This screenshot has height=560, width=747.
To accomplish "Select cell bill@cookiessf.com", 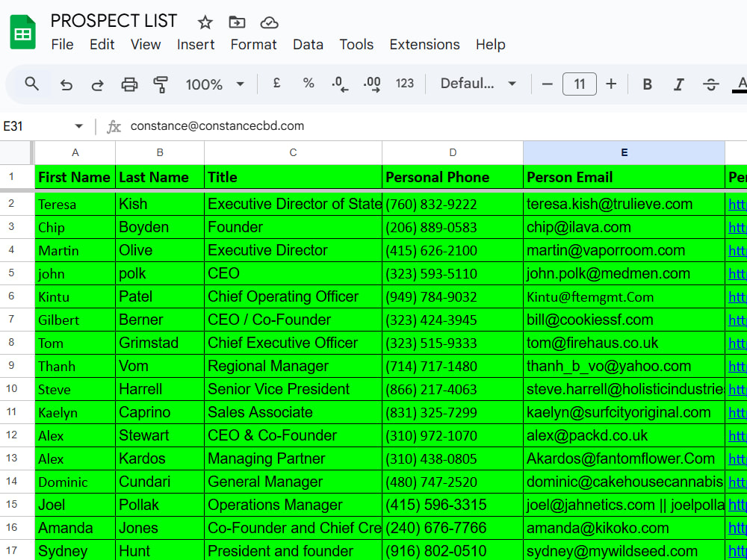I will [x=624, y=320].
